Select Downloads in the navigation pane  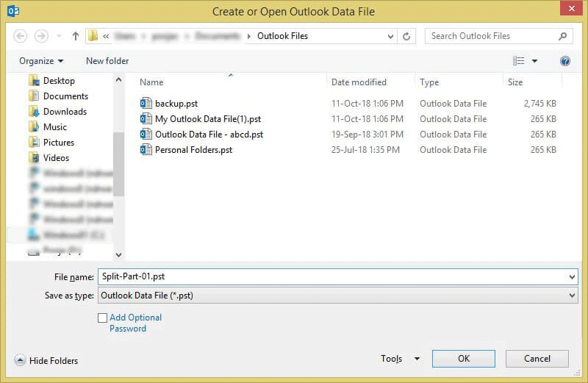coord(65,112)
